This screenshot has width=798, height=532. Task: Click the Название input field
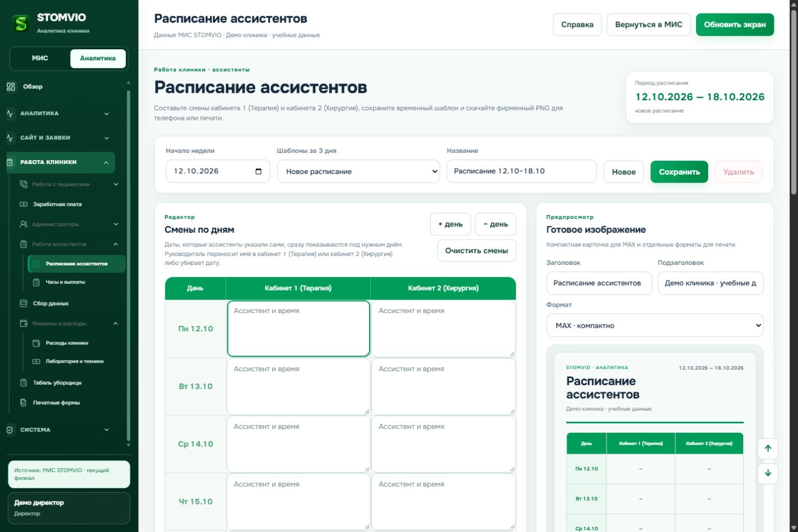coord(521,171)
